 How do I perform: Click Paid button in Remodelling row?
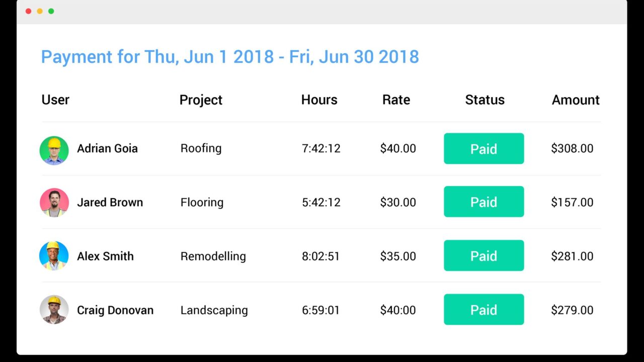tap(484, 256)
